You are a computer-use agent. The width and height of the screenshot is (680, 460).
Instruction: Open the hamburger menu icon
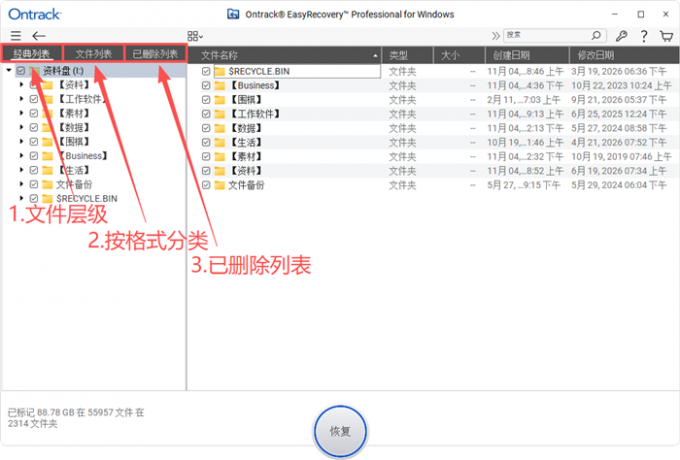pos(16,36)
